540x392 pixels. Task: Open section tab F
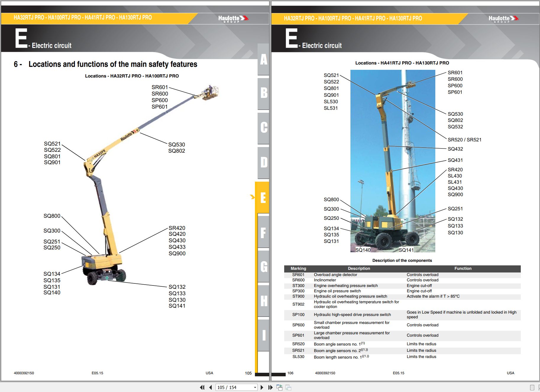(x=263, y=232)
